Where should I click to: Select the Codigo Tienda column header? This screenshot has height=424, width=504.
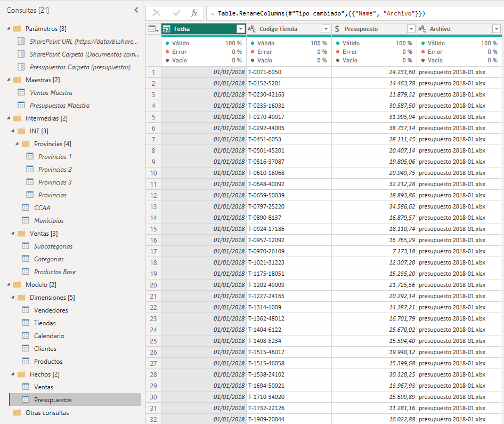pyautogui.click(x=289, y=29)
